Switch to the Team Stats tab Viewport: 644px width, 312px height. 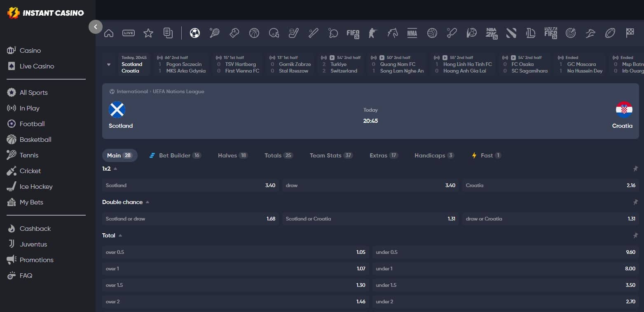331,155
